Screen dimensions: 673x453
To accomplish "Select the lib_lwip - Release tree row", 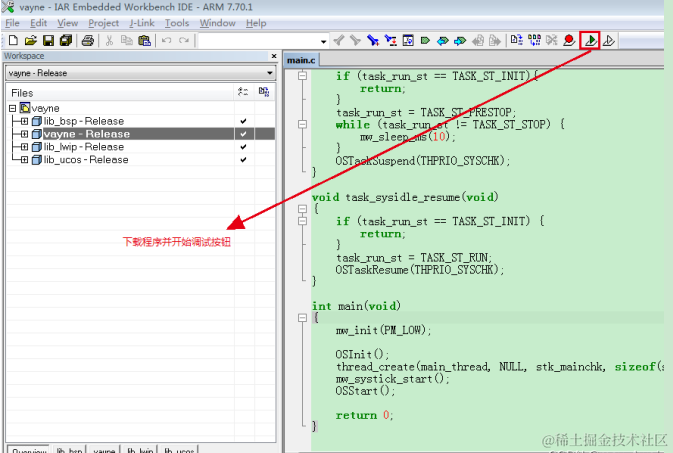I will tap(141, 147).
